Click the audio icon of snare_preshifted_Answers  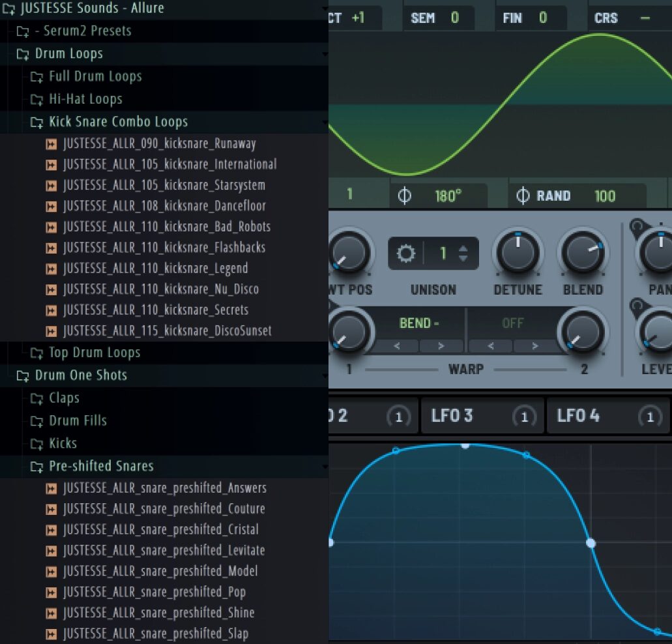(51, 488)
